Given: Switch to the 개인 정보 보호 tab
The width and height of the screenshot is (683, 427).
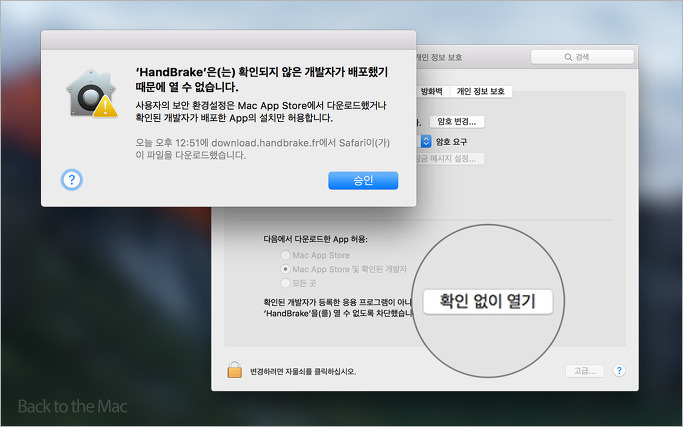Looking at the screenshot, I should coord(480,91).
